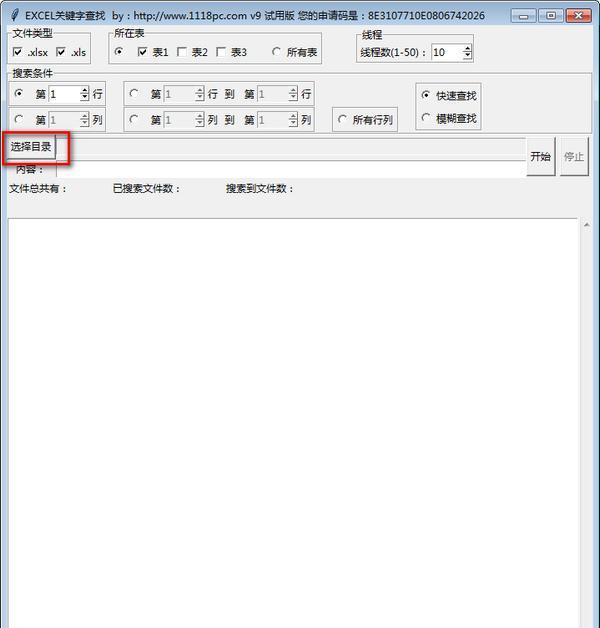Increase the column range end spinner

293,116
